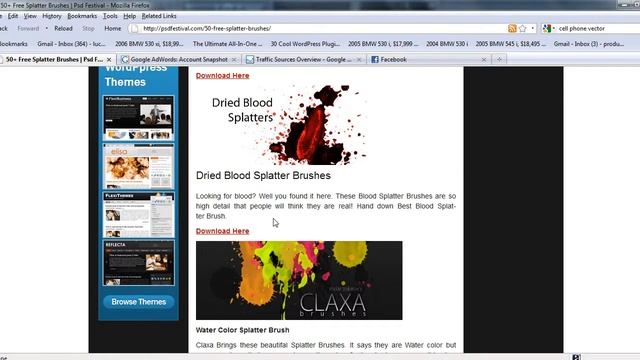
Task: Open the FlexiBusiness theme thumbnail
Action: (138, 118)
